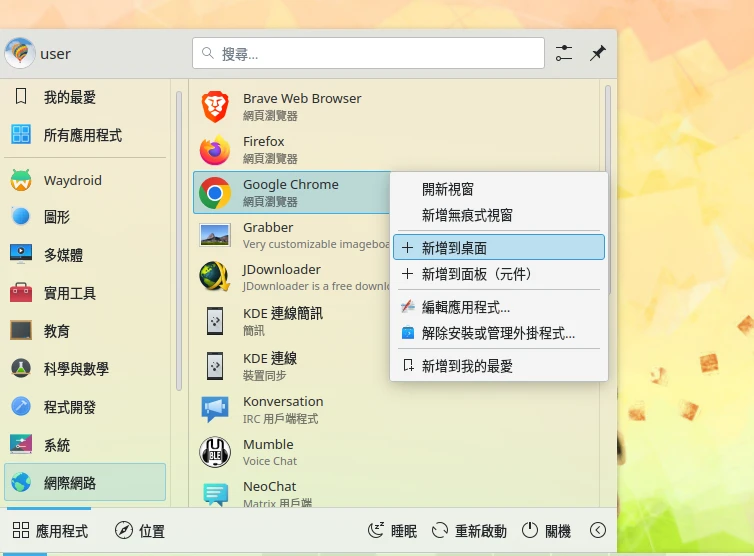
Task: Click the 圖形 blue sphere icon
Action: pyautogui.click(x=21, y=216)
